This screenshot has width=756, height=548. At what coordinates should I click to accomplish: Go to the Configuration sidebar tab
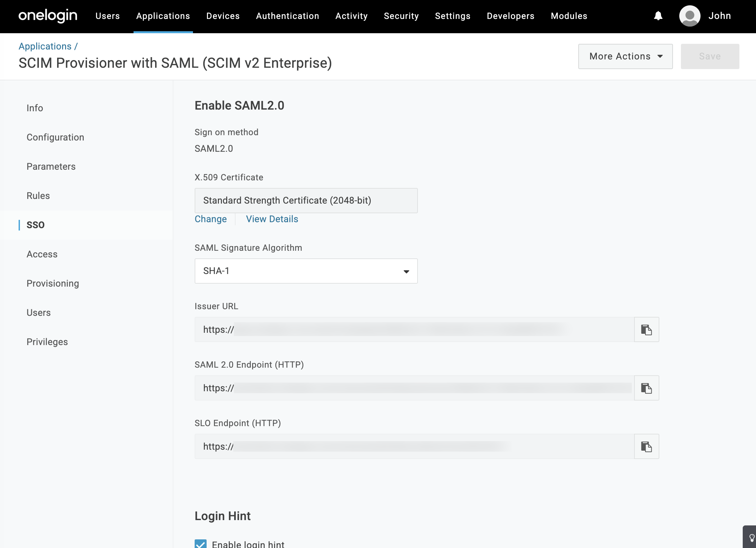(55, 137)
